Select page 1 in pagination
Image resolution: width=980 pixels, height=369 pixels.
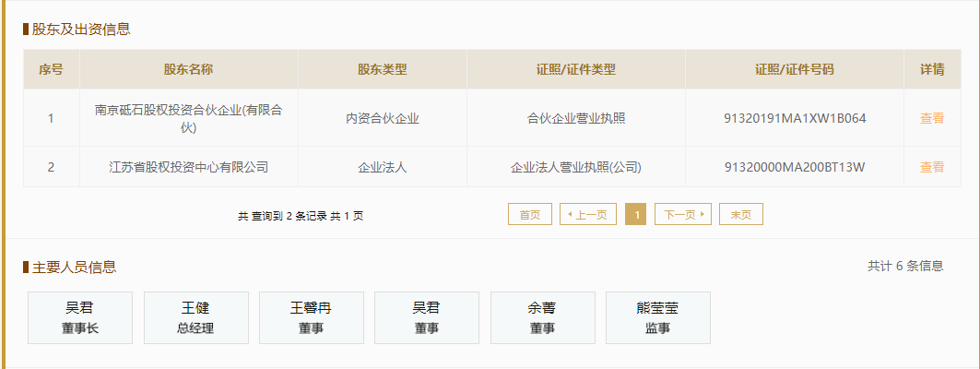click(x=635, y=214)
